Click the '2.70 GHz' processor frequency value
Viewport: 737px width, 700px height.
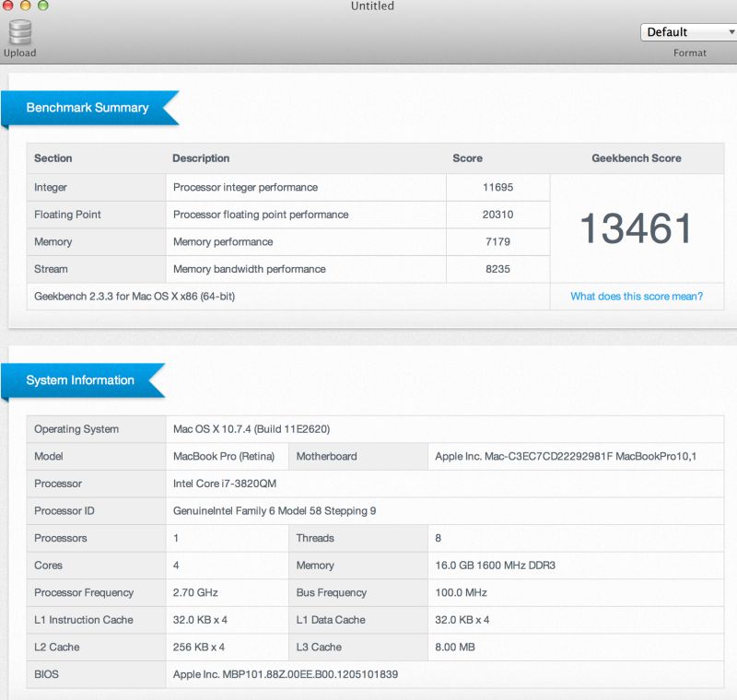(195, 592)
